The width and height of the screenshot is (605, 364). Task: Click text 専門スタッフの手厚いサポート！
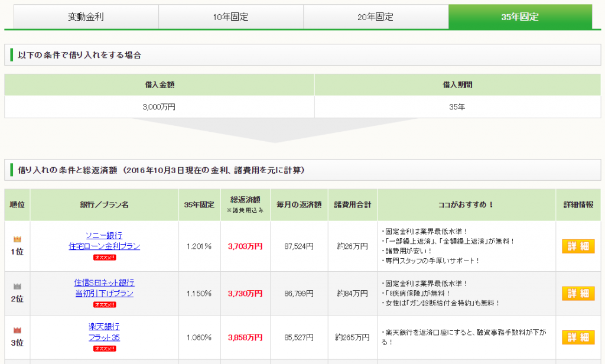click(432, 261)
